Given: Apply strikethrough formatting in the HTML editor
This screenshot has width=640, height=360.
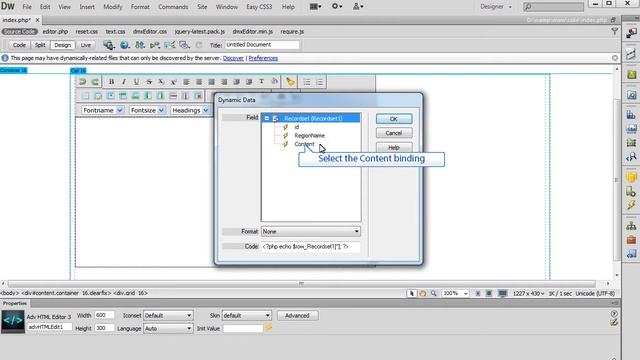Looking at the screenshot, I should click(x=149, y=82).
